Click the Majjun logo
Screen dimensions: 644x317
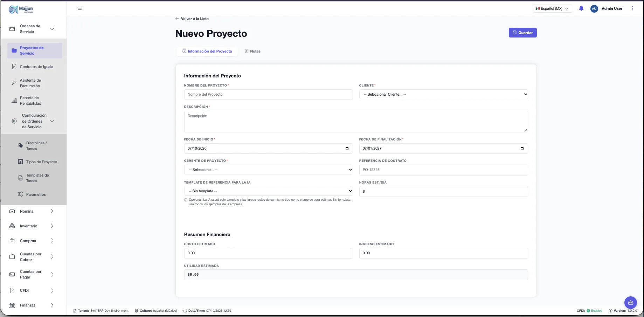pyautogui.click(x=21, y=9)
